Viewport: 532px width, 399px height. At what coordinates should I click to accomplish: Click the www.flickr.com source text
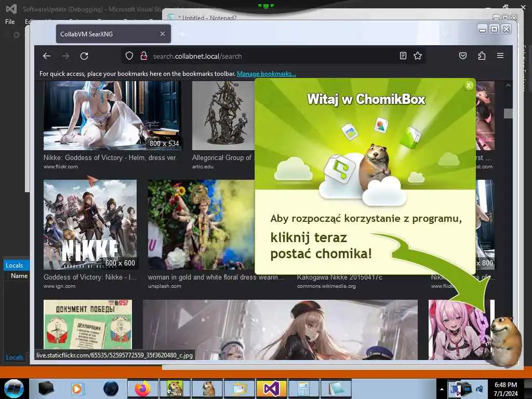coord(61,167)
